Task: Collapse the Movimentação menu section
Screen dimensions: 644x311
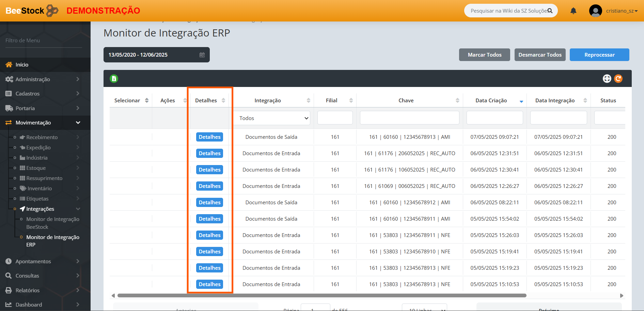Action: (x=33, y=123)
